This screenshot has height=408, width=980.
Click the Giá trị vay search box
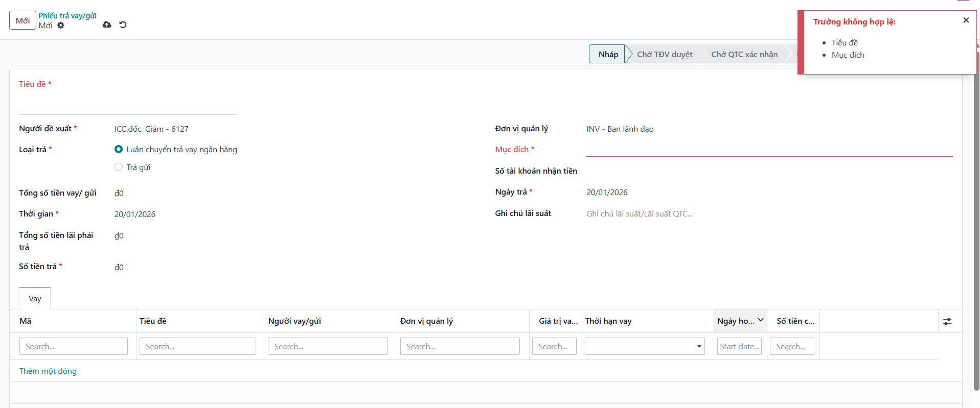pos(554,346)
